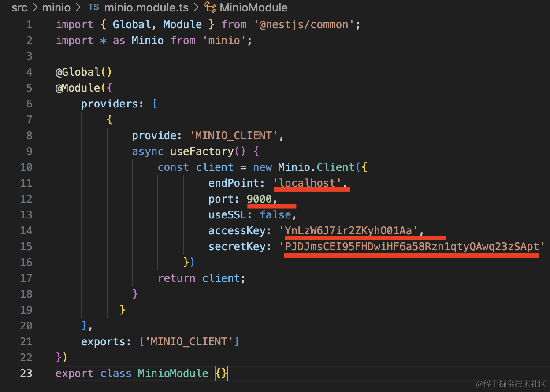
Task: Click '@nestjs/common' import path
Action: 304,25
